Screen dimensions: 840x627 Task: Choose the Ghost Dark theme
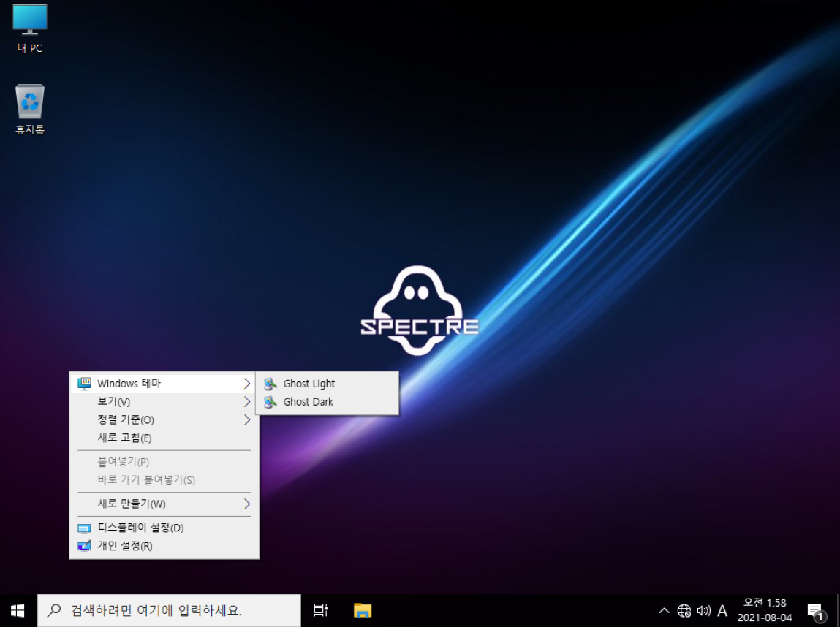pos(328,402)
